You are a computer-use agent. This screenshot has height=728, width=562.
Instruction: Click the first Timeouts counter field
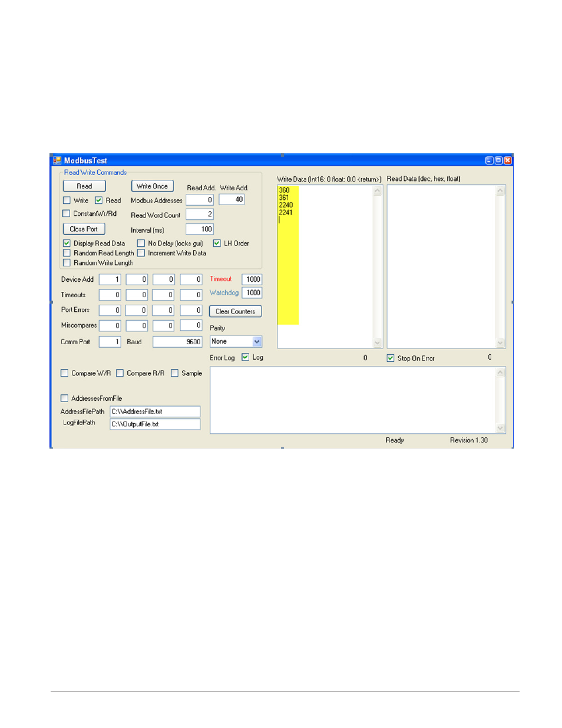110,295
